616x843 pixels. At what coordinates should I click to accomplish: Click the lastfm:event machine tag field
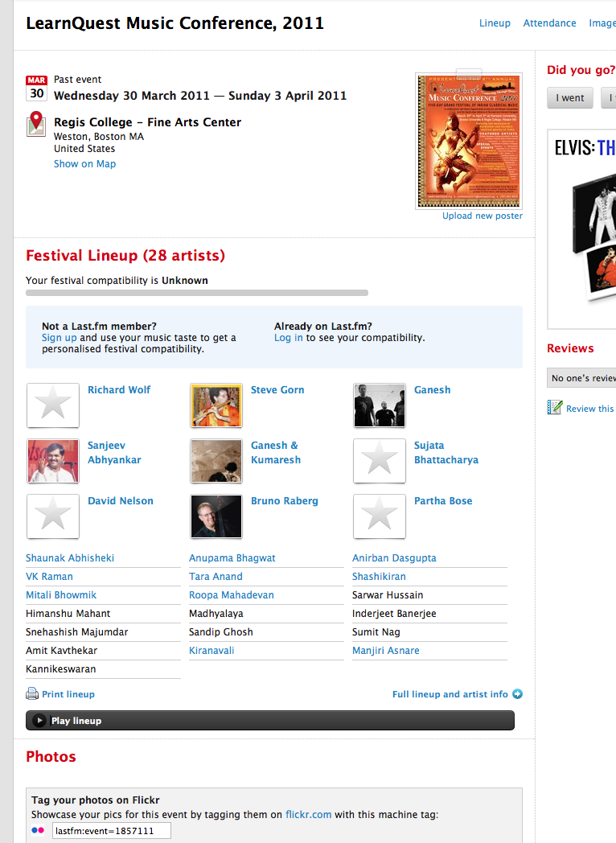point(111,831)
